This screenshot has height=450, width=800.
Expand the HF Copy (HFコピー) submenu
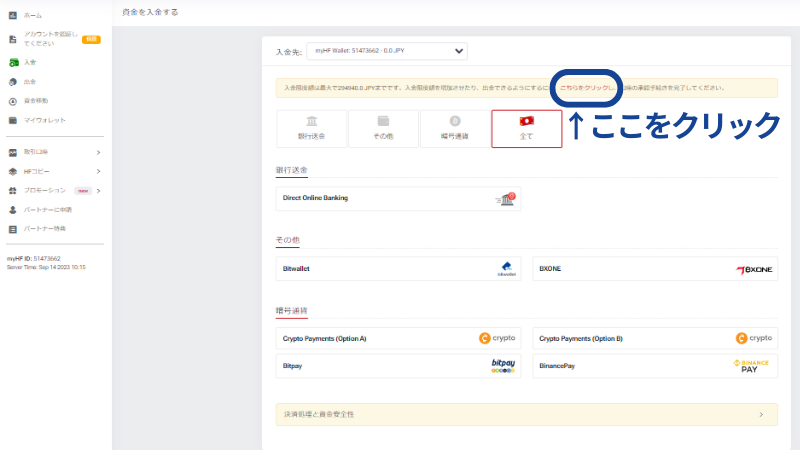(x=98, y=171)
